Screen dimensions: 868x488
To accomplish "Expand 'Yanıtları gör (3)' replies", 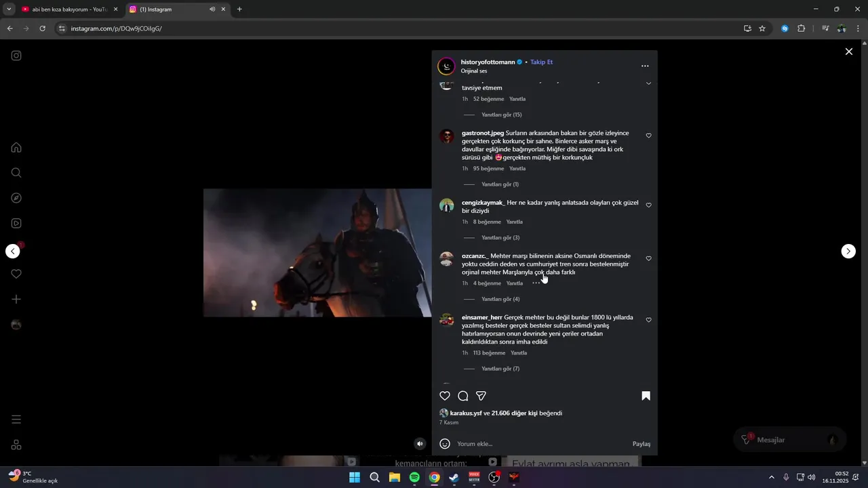I will coord(500,238).
